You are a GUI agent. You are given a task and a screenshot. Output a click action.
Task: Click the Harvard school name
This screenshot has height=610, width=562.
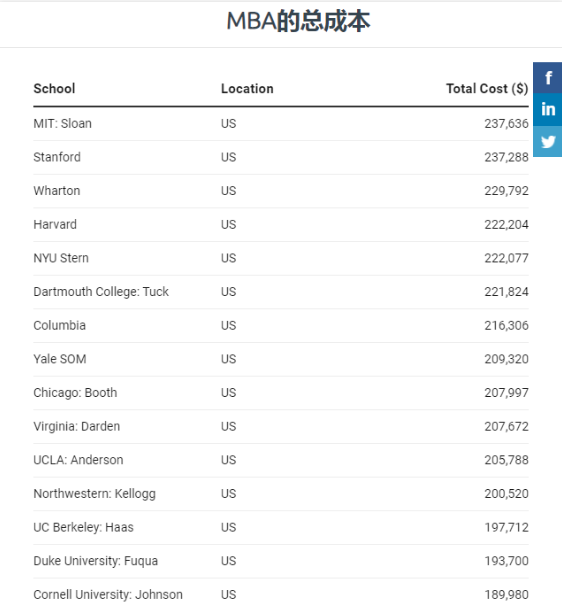55,224
